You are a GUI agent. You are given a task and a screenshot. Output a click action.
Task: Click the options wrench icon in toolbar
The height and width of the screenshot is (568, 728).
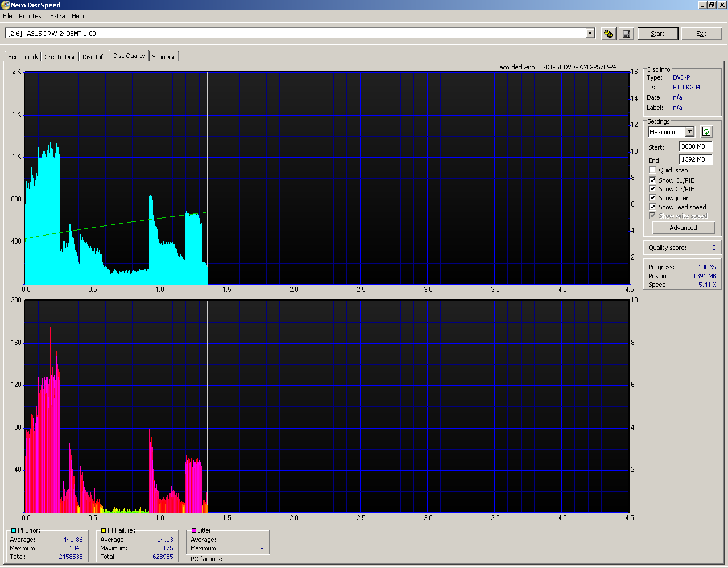[x=609, y=34]
